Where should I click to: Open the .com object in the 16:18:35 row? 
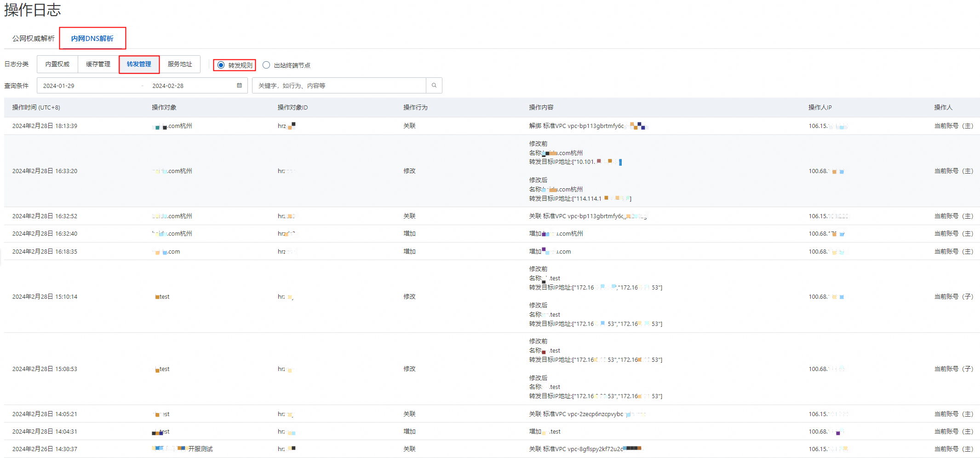pos(166,252)
